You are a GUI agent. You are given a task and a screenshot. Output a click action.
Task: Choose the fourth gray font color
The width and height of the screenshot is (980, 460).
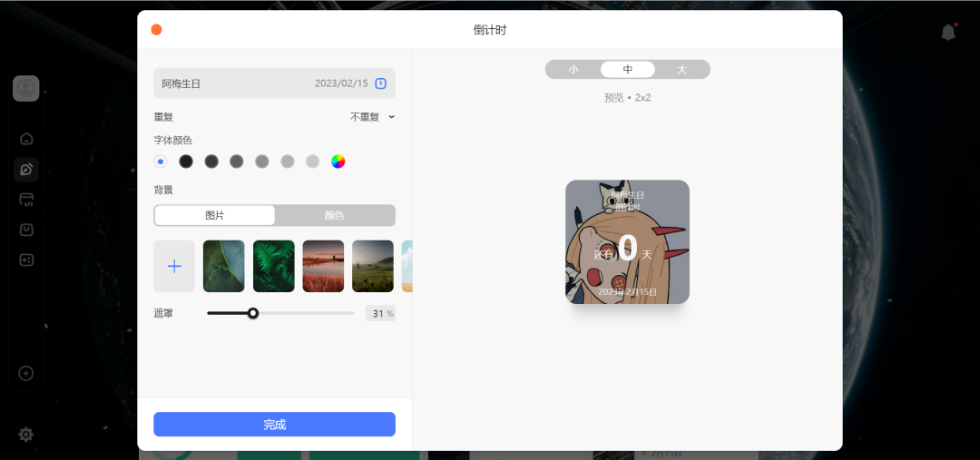coord(262,161)
